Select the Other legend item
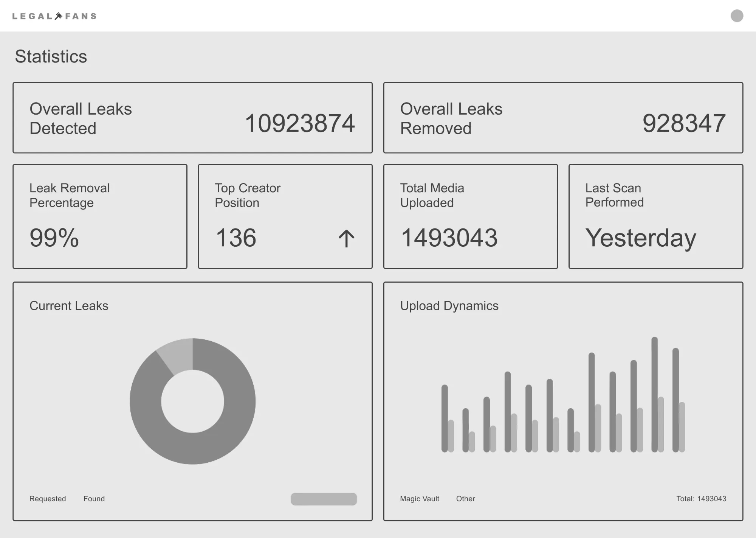The height and width of the screenshot is (538, 756). 466,499
